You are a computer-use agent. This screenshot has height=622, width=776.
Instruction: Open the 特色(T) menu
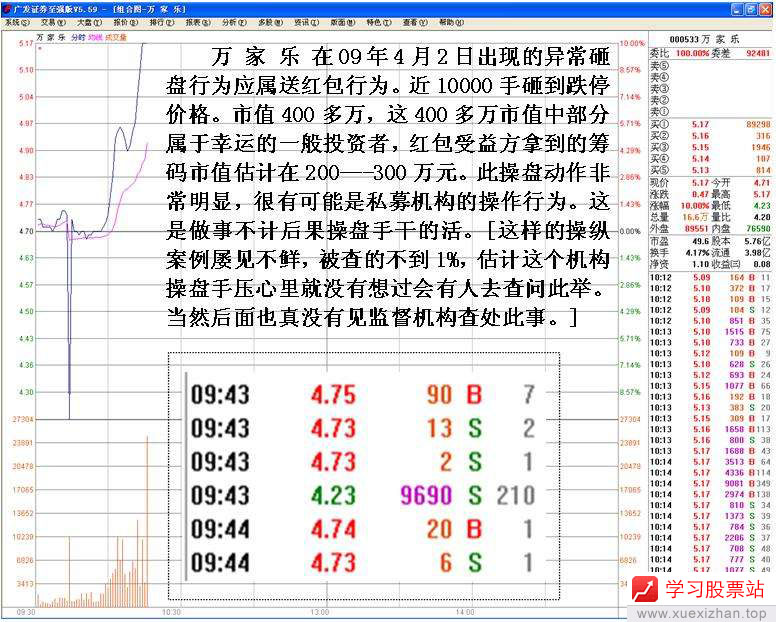click(379, 23)
